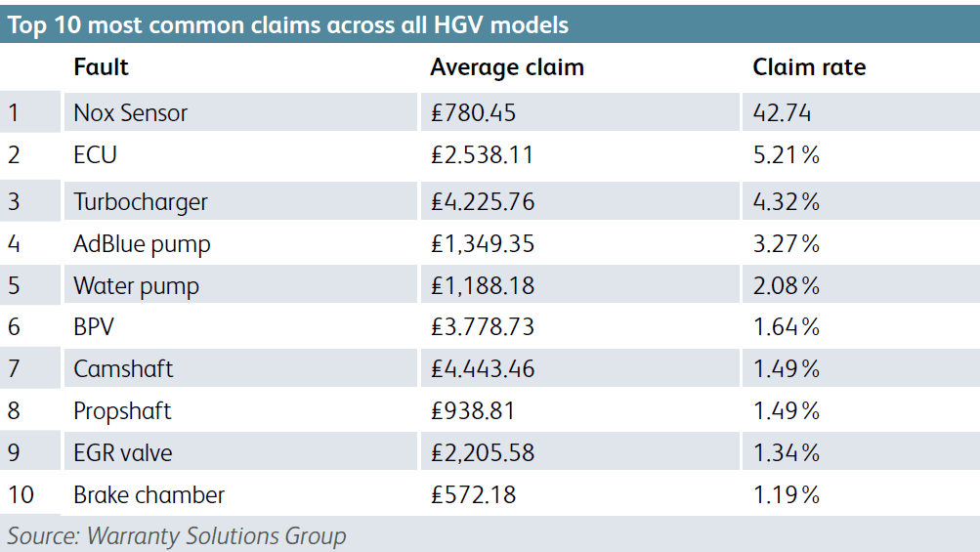Click the AdBlue pump fault cell
980x552 pixels.
point(142,243)
